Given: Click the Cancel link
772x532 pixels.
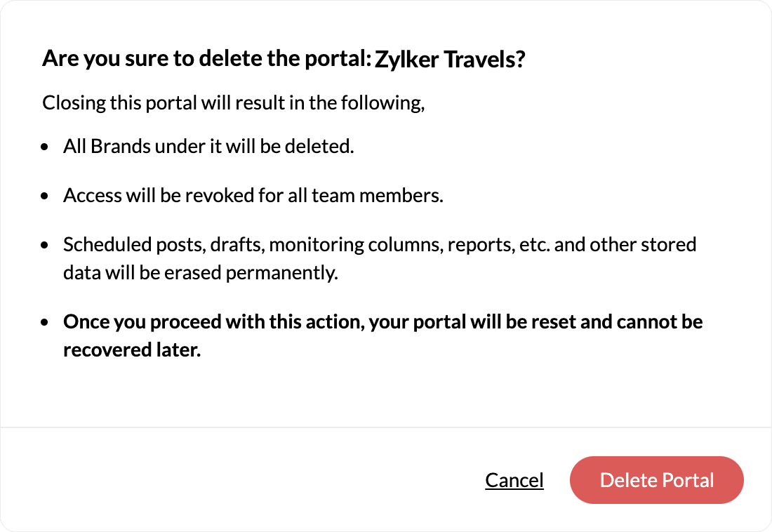Looking at the screenshot, I should click(x=514, y=480).
